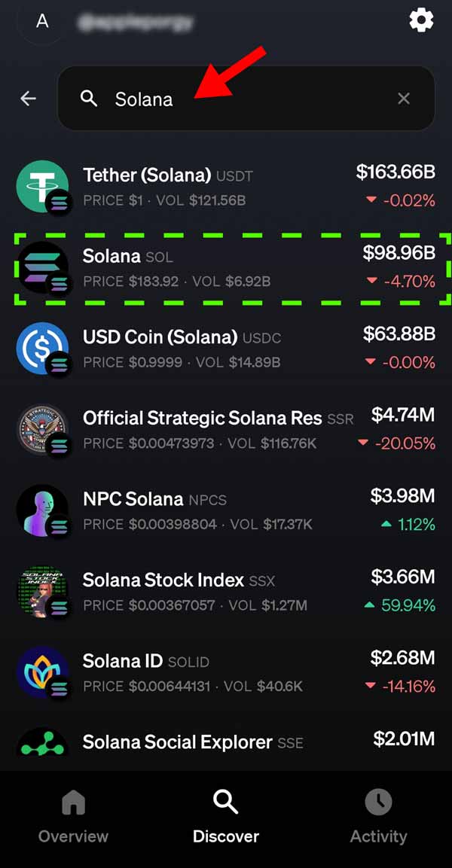This screenshot has height=868, width=452.
Task: Switch to the Activity tab
Action: point(378,817)
